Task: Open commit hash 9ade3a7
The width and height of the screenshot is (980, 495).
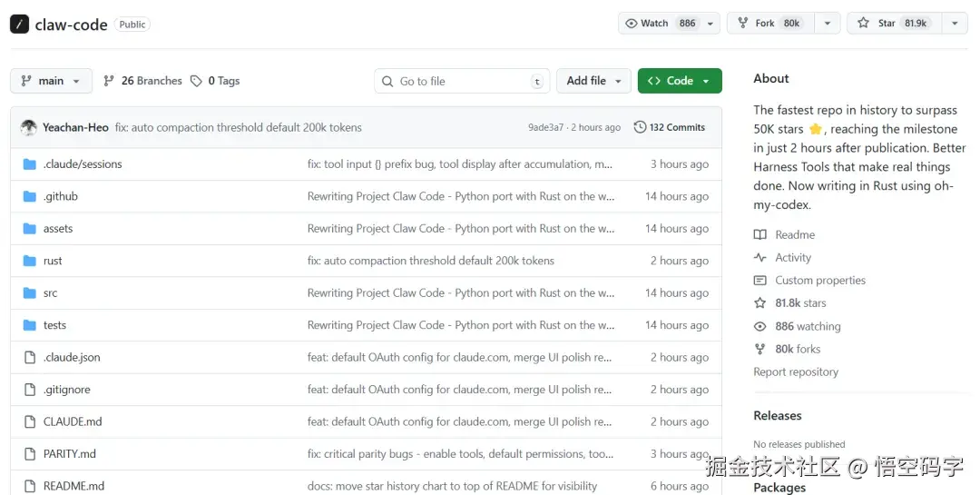Action: [545, 127]
